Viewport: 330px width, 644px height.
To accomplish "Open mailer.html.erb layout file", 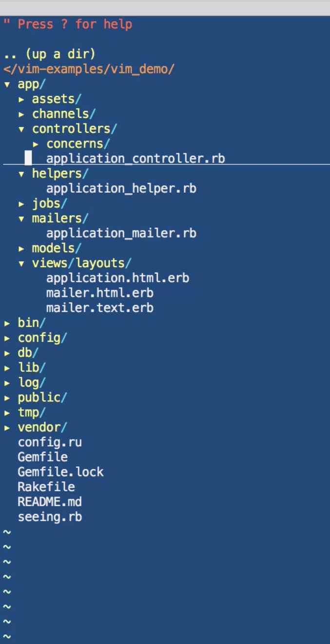I will coord(99,293).
